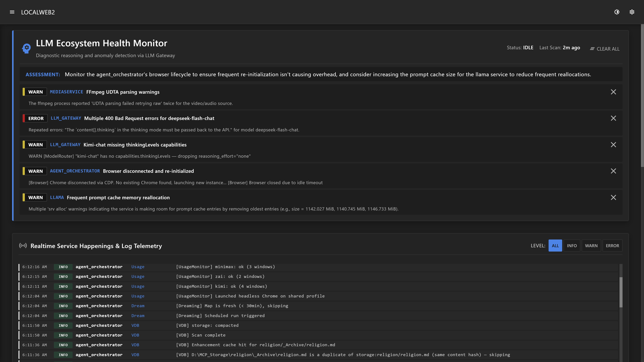This screenshot has width=644, height=362.
Task: Click LLM_GATEWAY tag on the ERROR alert
Action: [66, 118]
